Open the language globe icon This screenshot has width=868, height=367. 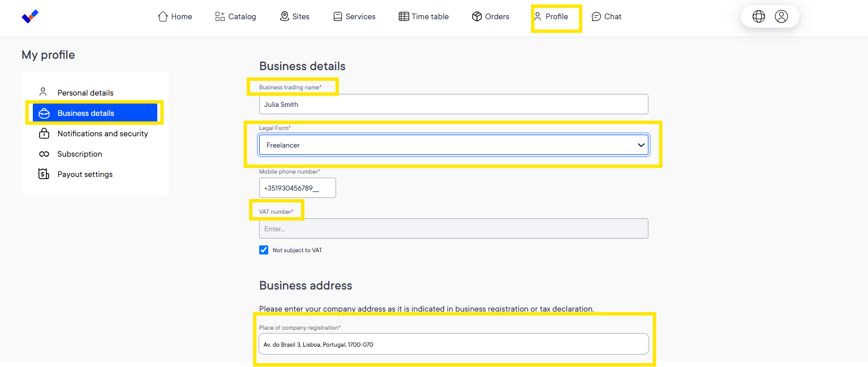pyautogui.click(x=759, y=16)
